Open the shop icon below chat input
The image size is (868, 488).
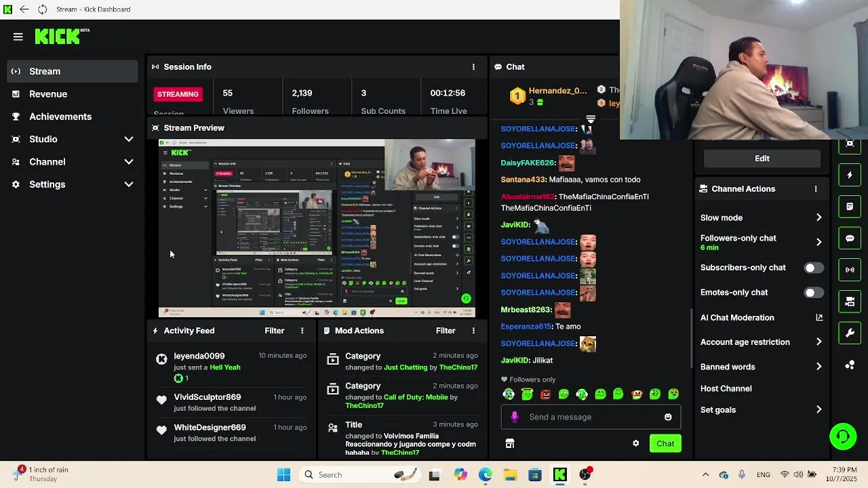tap(510, 443)
